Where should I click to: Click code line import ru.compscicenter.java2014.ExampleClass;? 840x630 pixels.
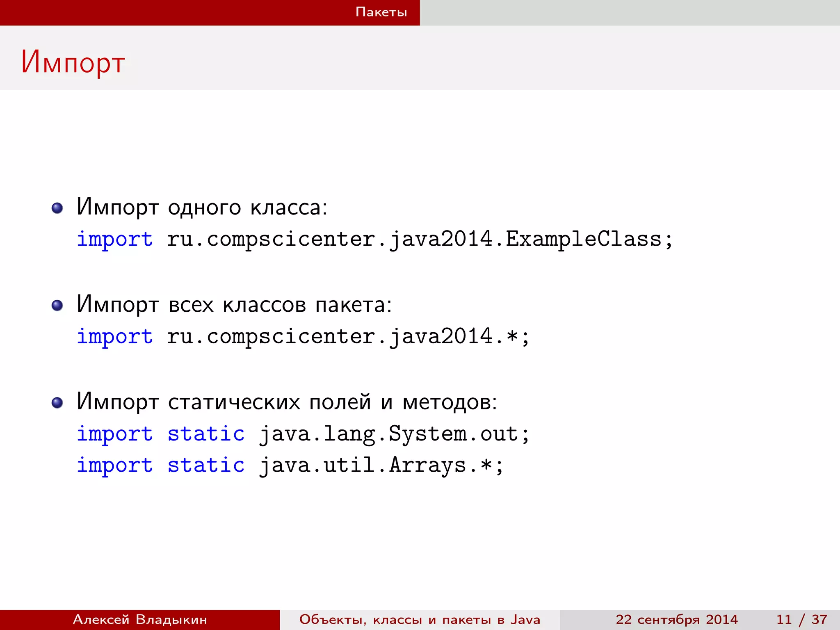[375, 239]
